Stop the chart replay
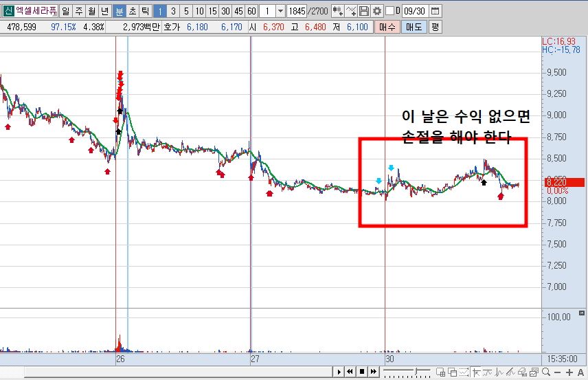 pos(362,372)
